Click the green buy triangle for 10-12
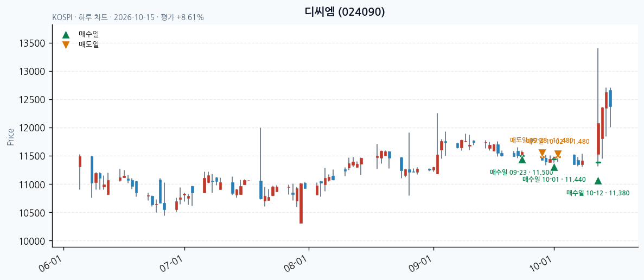644x280 pixels. pyautogui.click(x=598, y=181)
